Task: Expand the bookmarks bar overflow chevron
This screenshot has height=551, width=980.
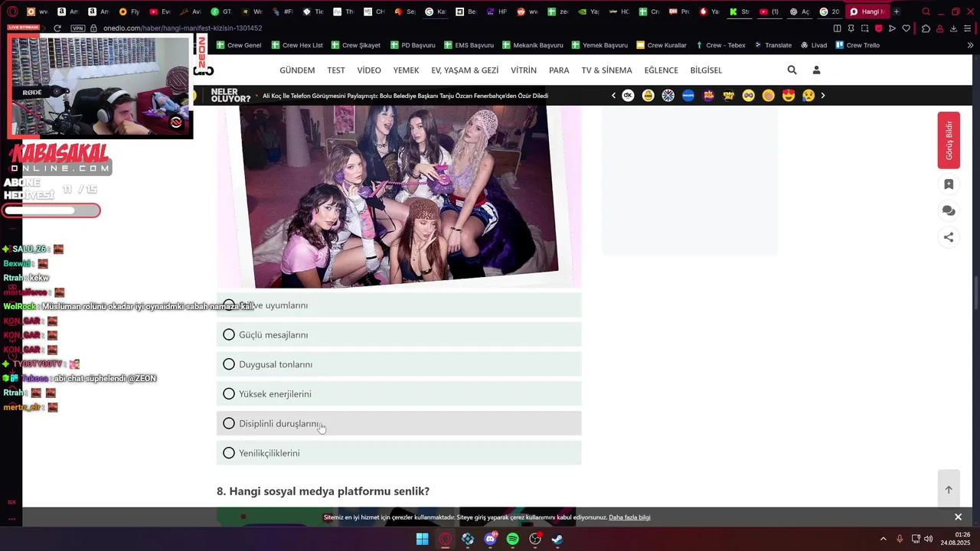Action: coord(970,45)
